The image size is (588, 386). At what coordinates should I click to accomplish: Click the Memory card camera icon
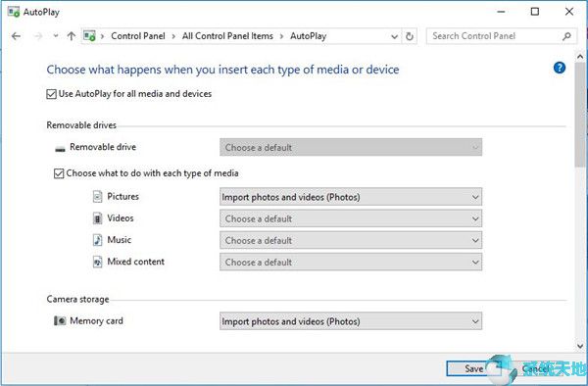click(60, 320)
